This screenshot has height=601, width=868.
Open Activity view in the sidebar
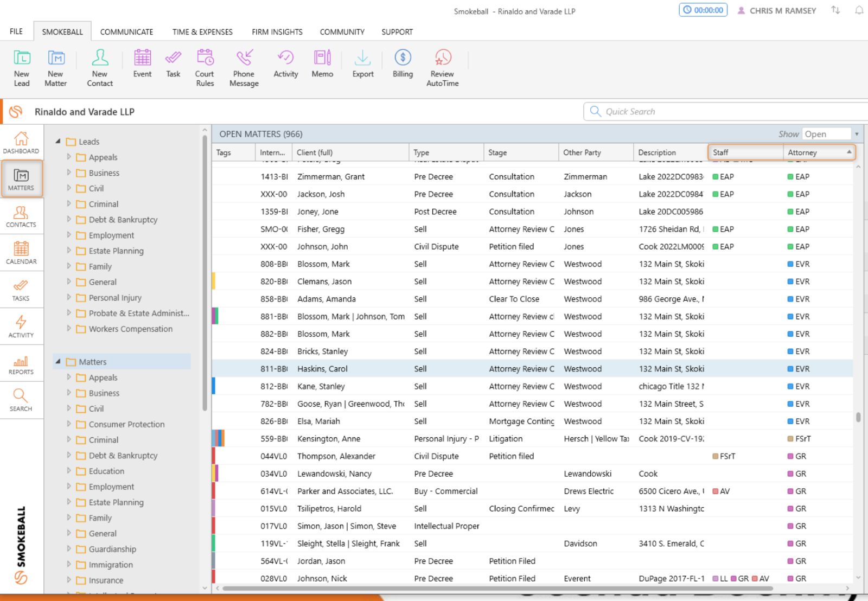click(21, 327)
